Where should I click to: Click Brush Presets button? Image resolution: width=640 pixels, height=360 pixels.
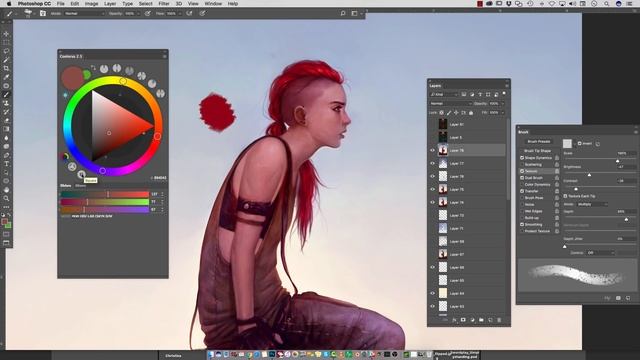coord(539,142)
